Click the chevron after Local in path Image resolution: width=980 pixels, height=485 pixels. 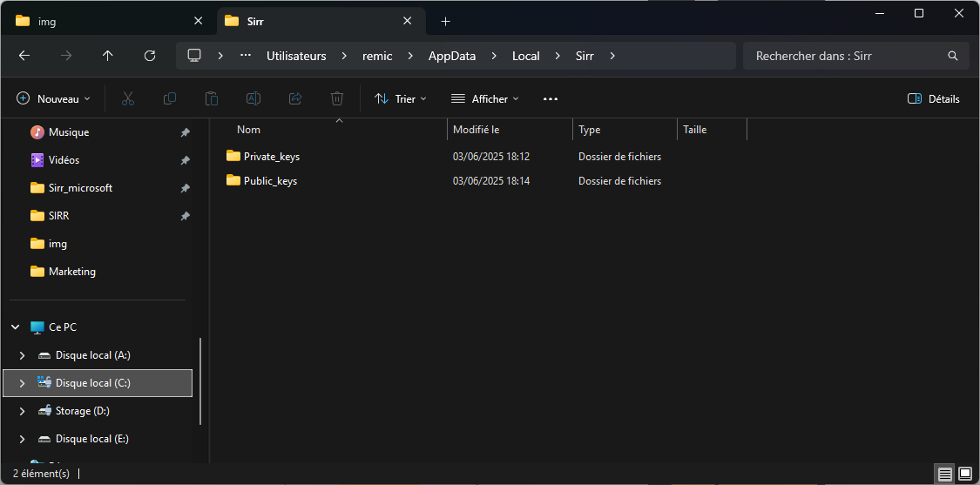click(x=558, y=56)
